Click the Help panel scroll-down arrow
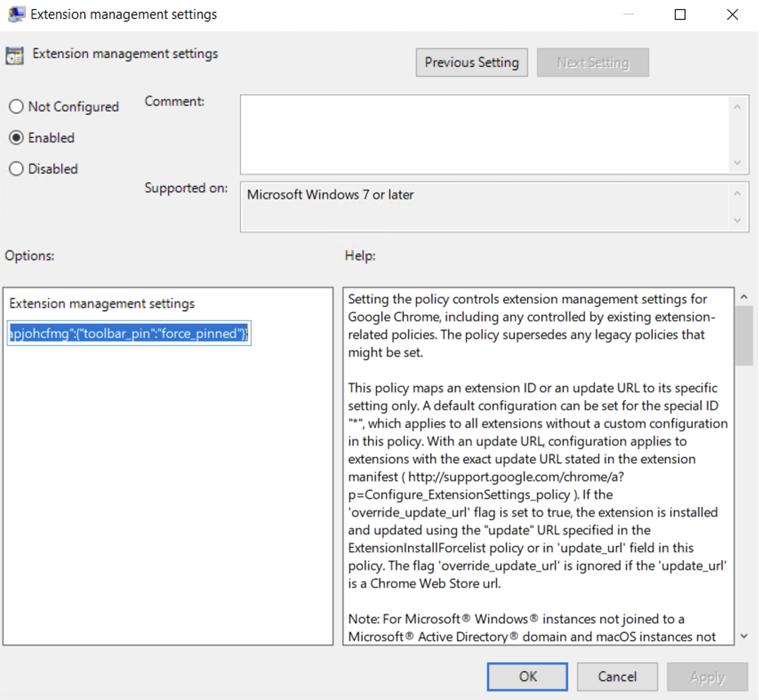 (744, 636)
